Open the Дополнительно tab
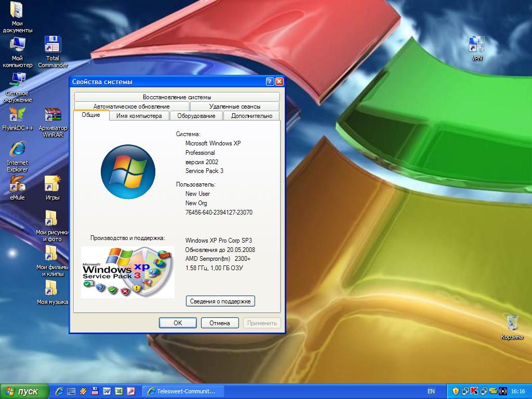 pyautogui.click(x=251, y=116)
